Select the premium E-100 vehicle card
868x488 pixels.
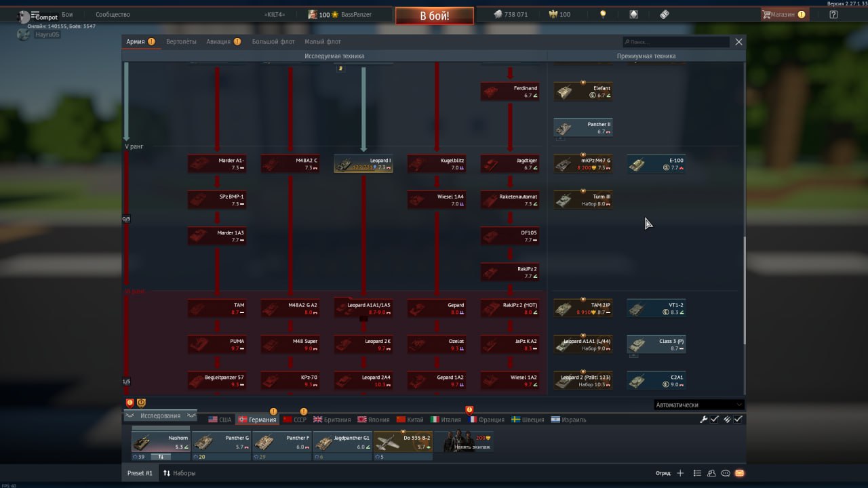[656, 164]
